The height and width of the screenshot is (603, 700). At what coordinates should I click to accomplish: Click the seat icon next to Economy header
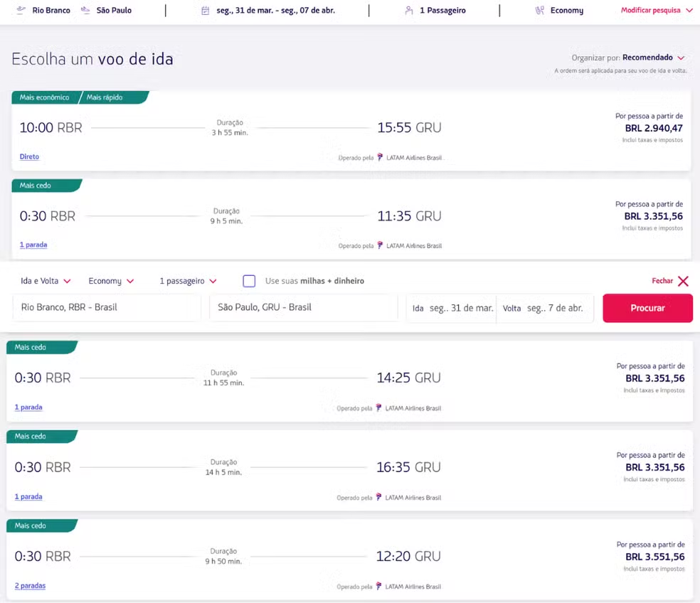click(x=539, y=10)
